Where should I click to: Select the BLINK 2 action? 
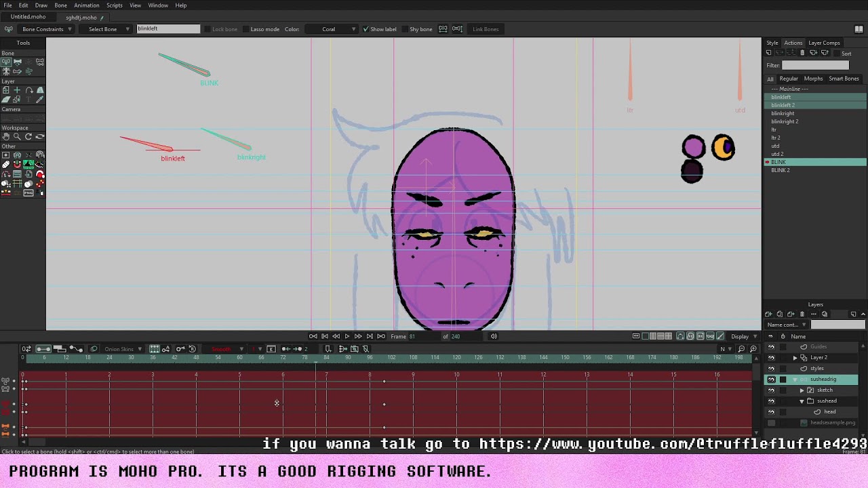(815, 170)
